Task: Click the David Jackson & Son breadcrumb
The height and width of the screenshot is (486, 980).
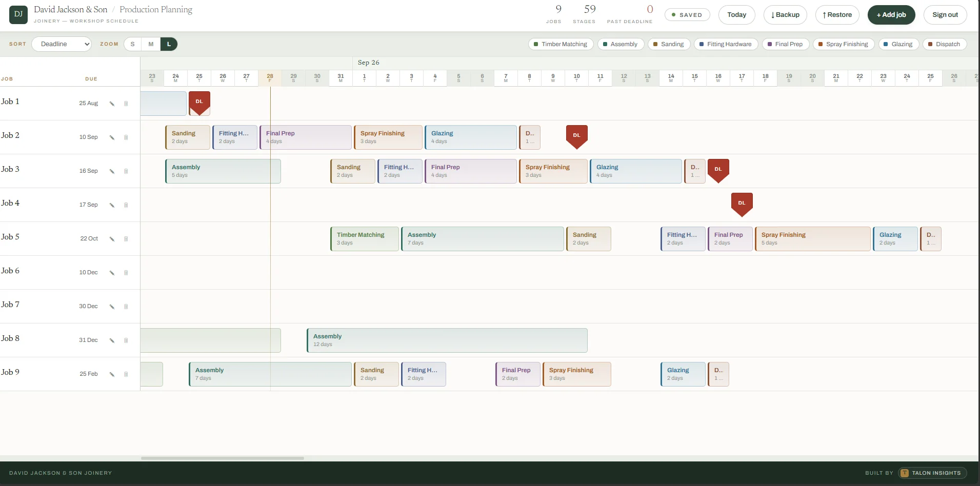Action: click(x=71, y=10)
